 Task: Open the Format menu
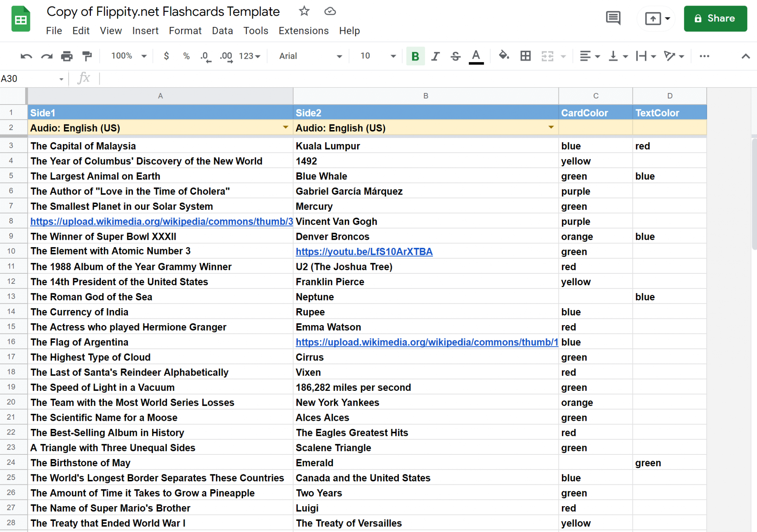185,31
